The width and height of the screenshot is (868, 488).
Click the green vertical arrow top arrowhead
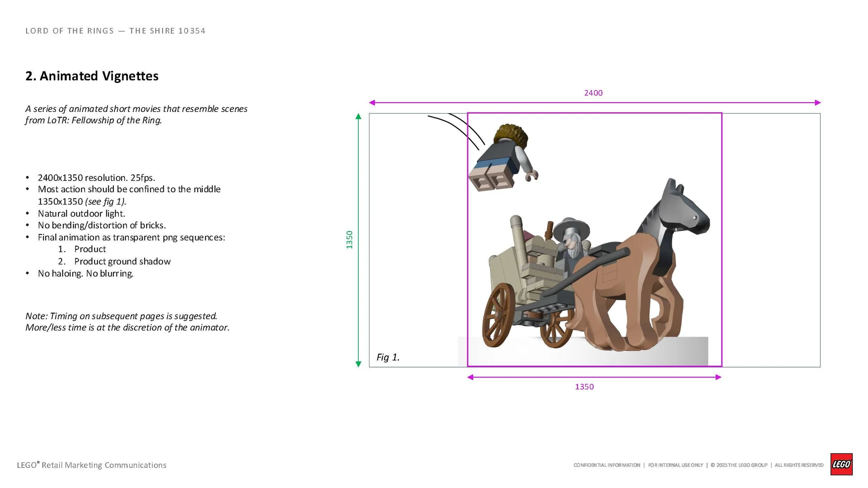358,117
